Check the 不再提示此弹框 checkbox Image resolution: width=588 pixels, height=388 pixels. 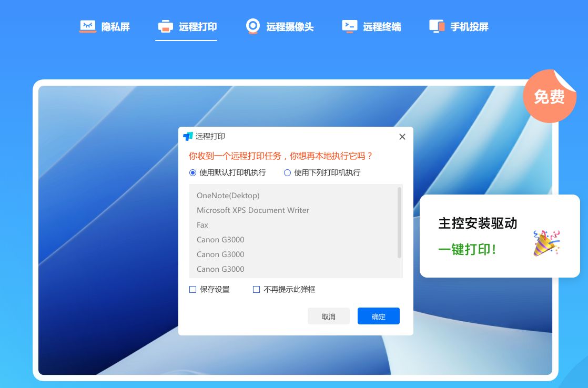[x=257, y=289]
